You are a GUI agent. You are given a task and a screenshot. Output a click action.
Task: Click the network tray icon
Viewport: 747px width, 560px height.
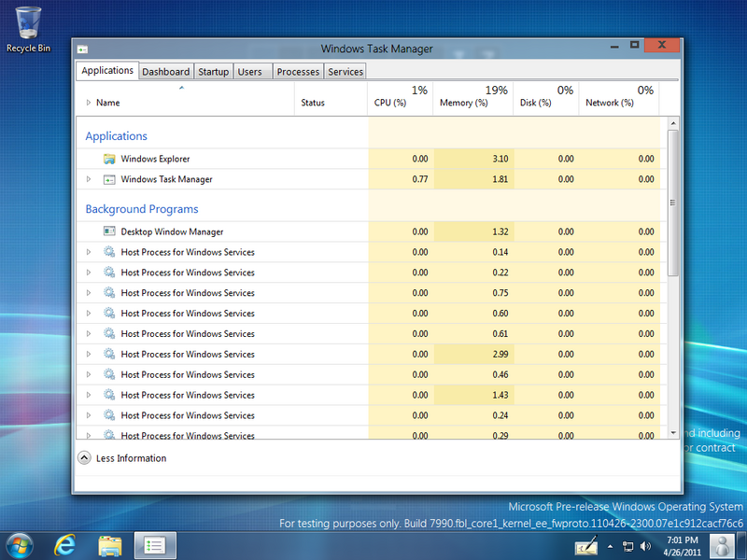point(627,545)
